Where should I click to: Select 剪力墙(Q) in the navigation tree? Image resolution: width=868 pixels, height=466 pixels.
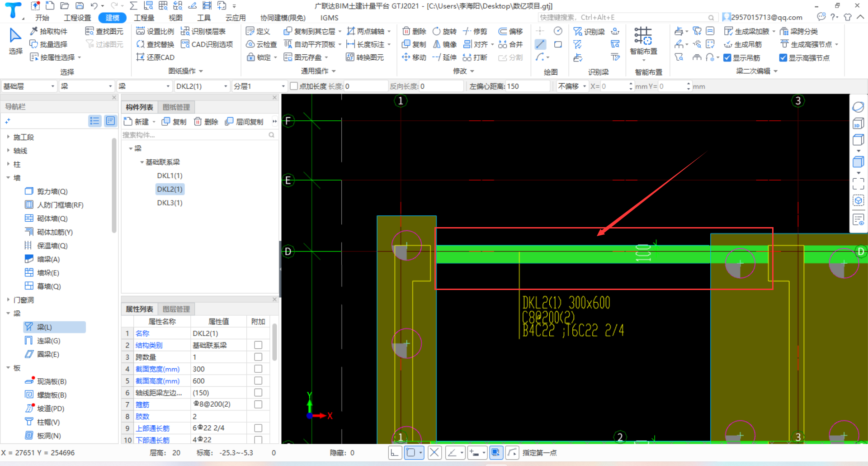pos(46,191)
